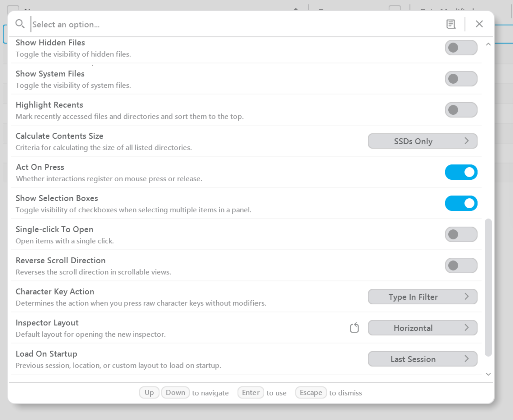
Task: Click the search magnifier icon
Action: [20, 24]
